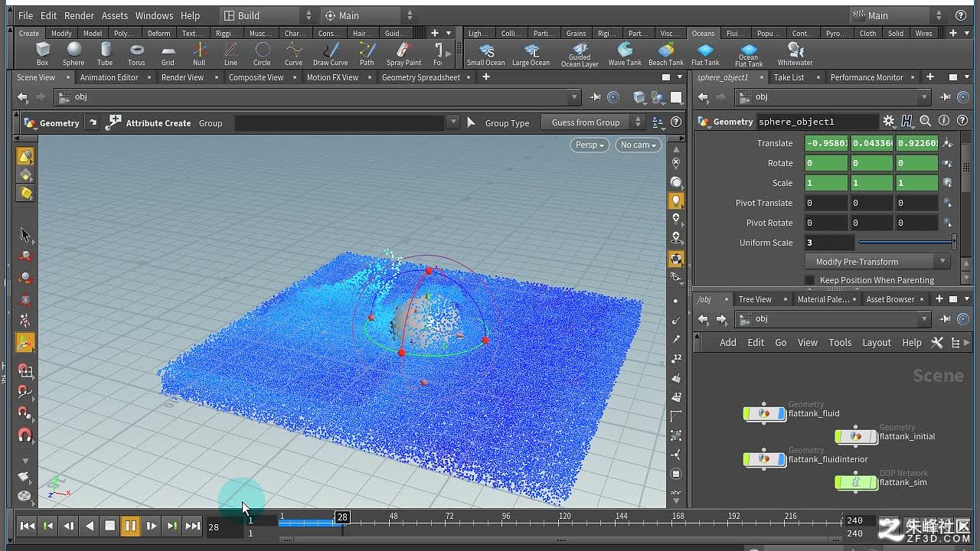This screenshot has width=980, height=551.
Task: Add a Guided Ocean Layer
Action: (580, 54)
